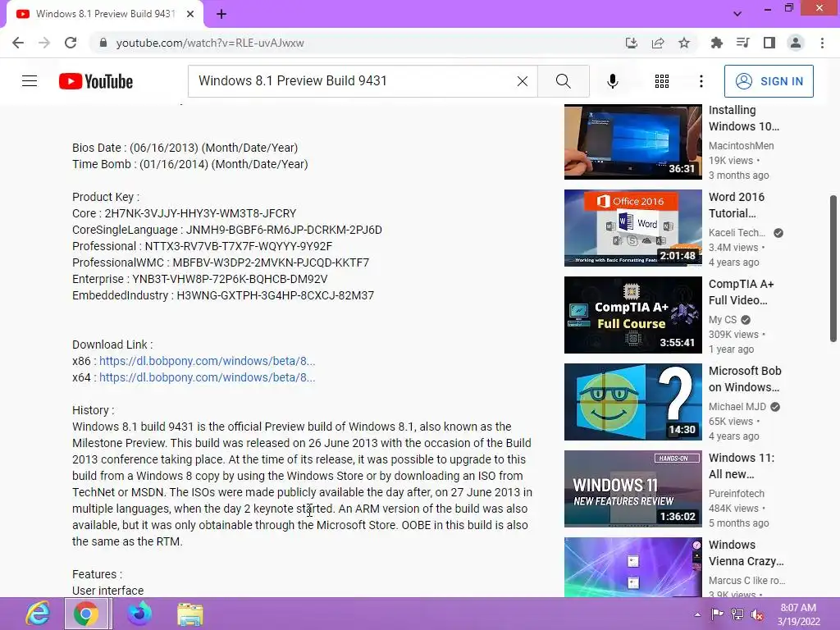Open the Installing Windows 10 video thumbnail

click(x=632, y=141)
